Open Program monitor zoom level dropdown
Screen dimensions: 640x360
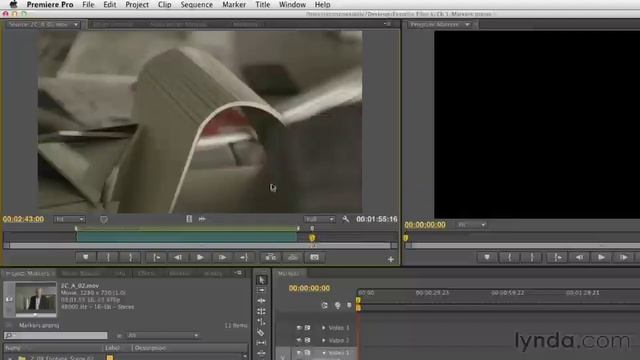point(471,225)
